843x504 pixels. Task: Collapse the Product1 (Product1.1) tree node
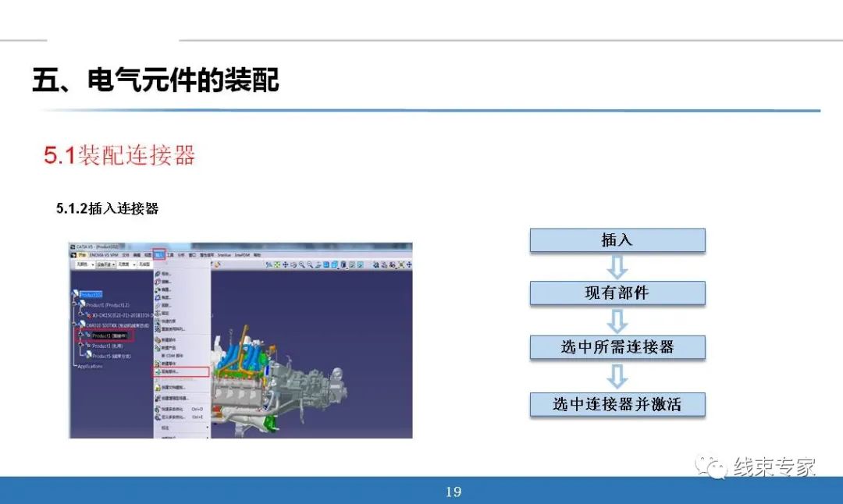pos(74,305)
